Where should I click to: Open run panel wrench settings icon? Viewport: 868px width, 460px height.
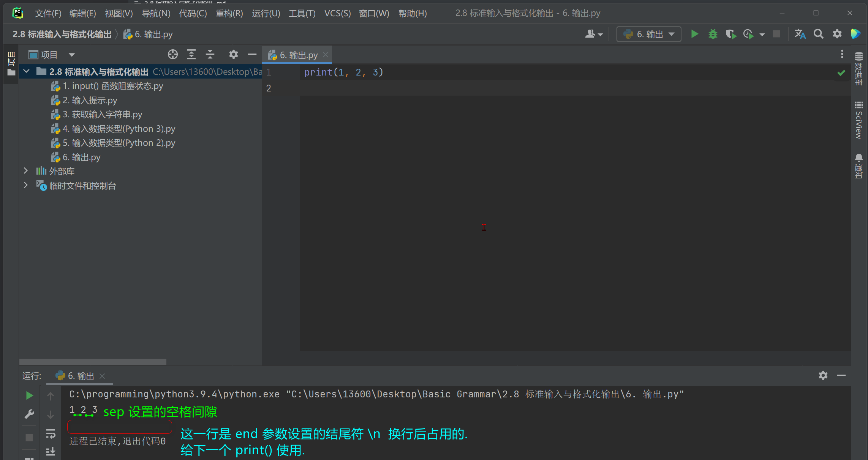pyautogui.click(x=29, y=414)
